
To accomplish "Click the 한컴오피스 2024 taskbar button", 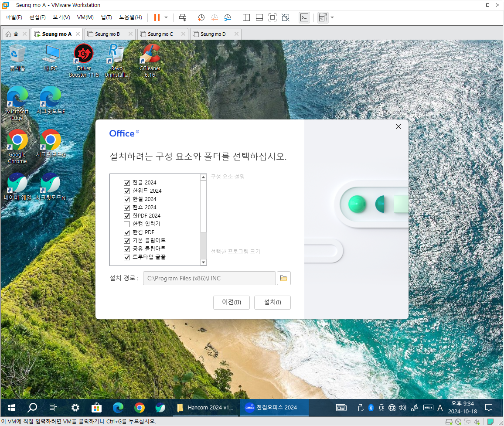I will tap(274, 408).
